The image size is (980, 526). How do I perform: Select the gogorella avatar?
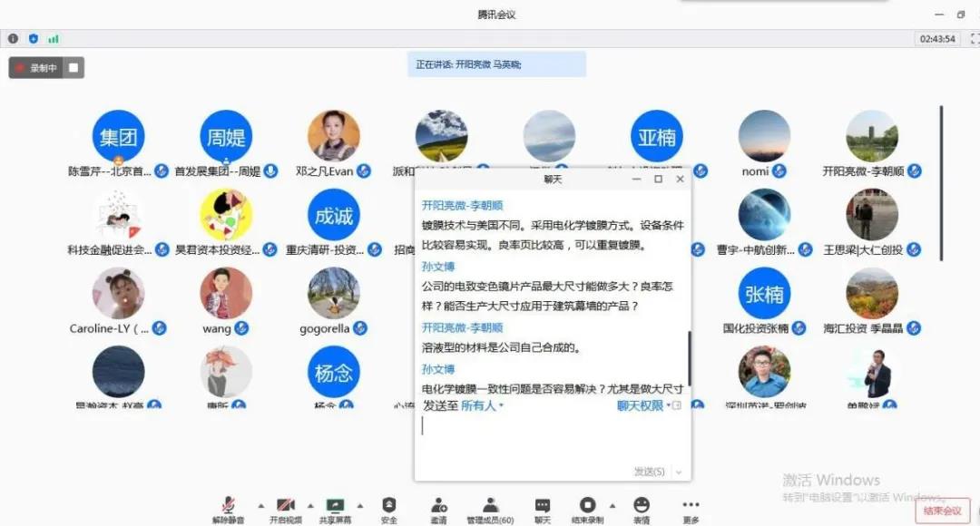click(x=334, y=294)
